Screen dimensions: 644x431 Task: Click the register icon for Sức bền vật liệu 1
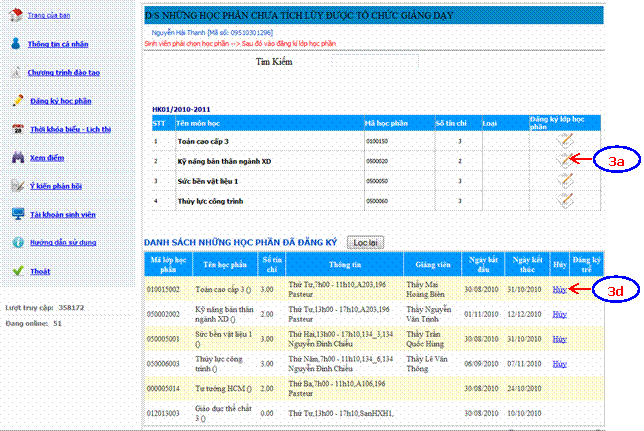(x=565, y=180)
